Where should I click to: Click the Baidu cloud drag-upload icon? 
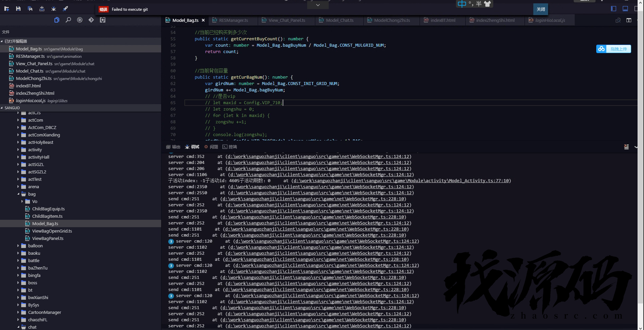pos(601,49)
